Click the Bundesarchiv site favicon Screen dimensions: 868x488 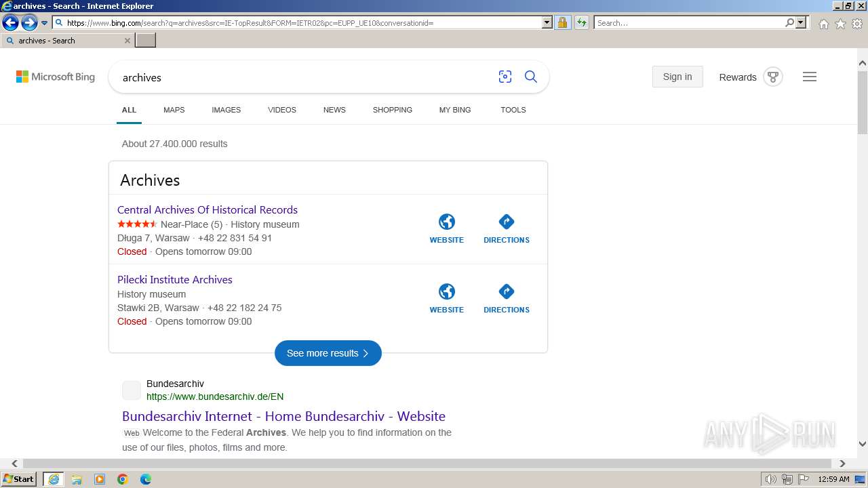point(132,390)
